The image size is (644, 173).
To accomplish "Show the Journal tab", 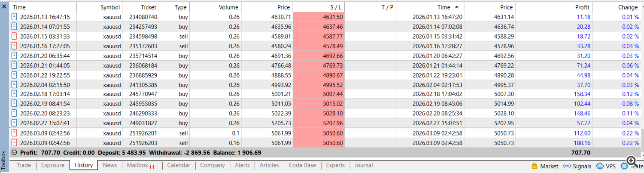I will [x=364, y=165].
